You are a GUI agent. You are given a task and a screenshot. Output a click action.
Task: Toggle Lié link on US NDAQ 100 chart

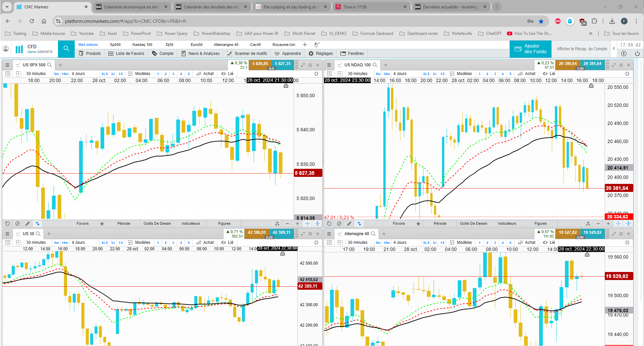pyautogui.click(x=549, y=74)
